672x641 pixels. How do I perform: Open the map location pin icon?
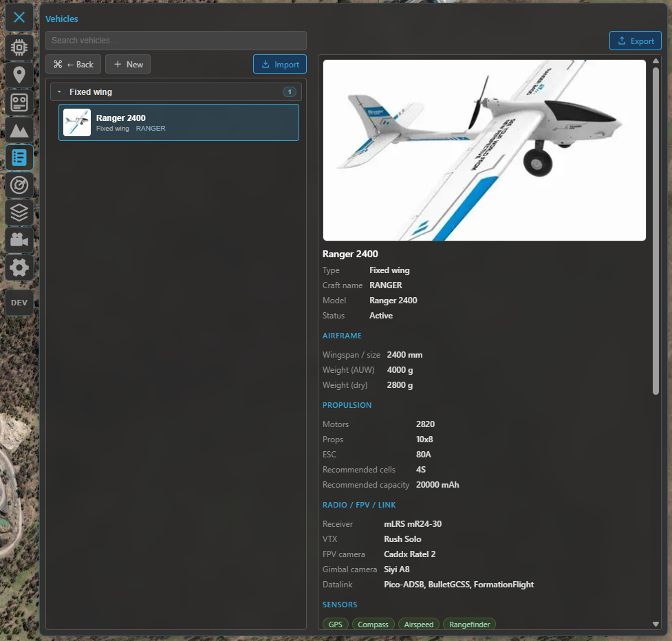pos(19,74)
